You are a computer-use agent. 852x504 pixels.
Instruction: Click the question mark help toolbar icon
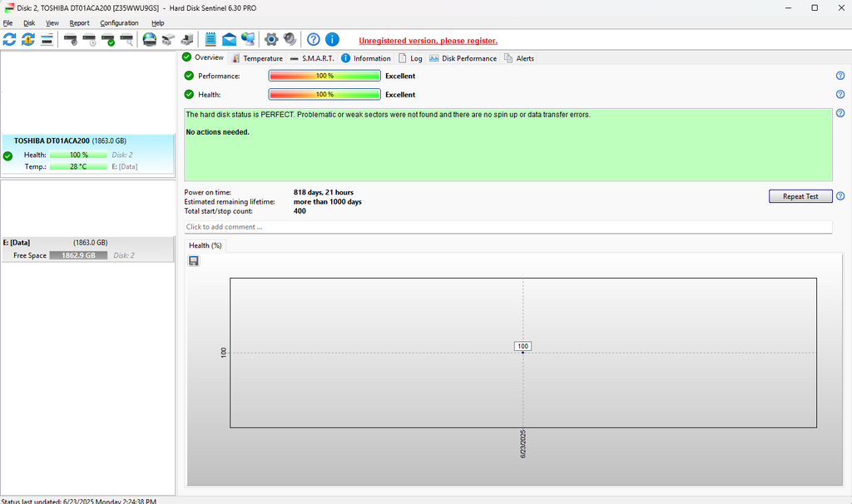pyautogui.click(x=314, y=39)
